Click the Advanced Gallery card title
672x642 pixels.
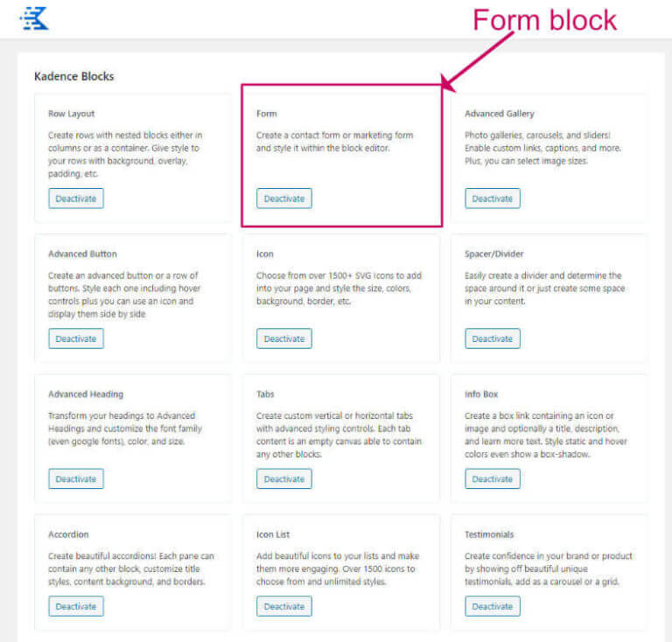500,114
